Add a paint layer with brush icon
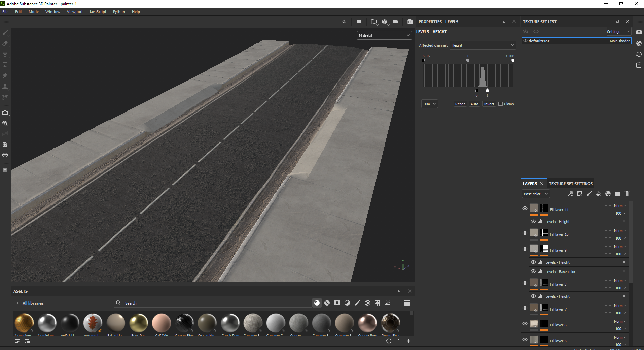The height and width of the screenshot is (350, 644). (x=589, y=194)
